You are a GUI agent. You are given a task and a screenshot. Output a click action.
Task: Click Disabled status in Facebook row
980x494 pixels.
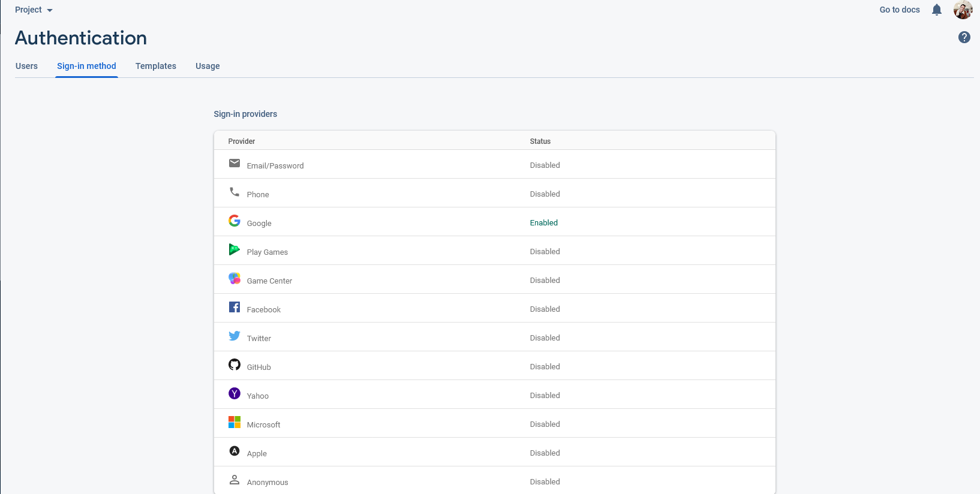pyautogui.click(x=545, y=309)
